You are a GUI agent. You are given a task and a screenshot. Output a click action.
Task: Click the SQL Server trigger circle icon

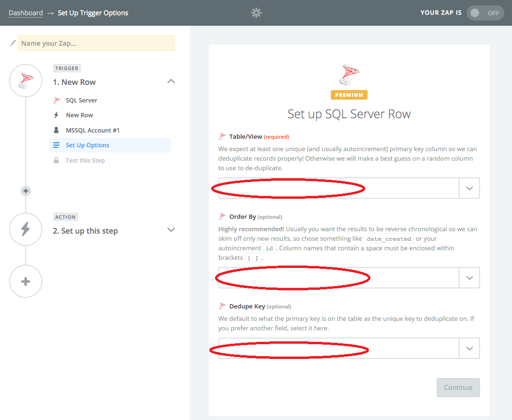(26, 81)
